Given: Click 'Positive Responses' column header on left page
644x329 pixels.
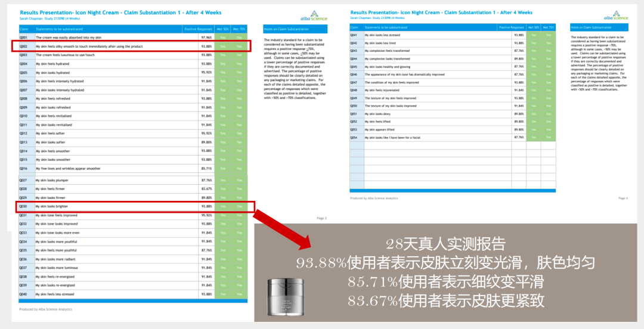Looking at the screenshot, I should pyautogui.click(x=199, y=29).
